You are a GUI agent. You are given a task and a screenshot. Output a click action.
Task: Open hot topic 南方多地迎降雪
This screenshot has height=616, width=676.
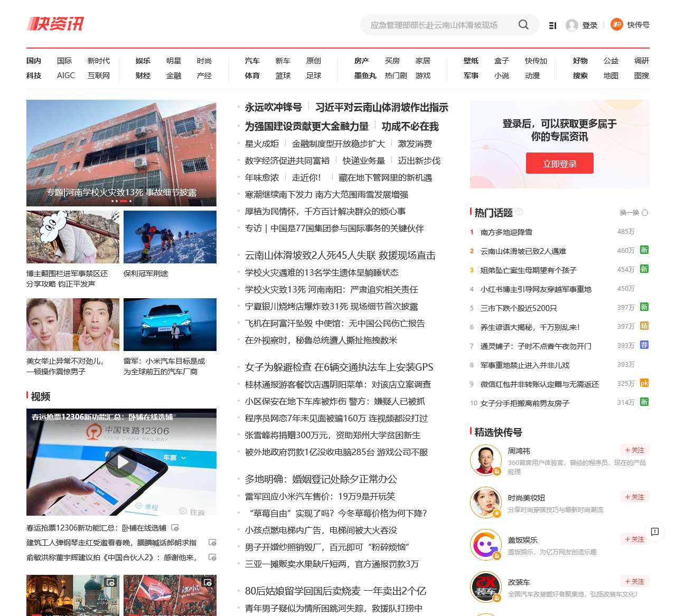506,232
